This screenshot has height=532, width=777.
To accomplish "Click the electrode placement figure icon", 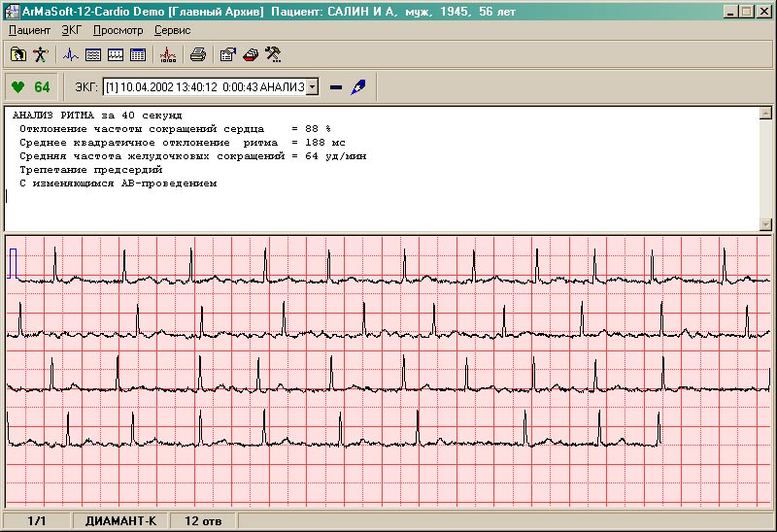I will [x=41, y=54].
